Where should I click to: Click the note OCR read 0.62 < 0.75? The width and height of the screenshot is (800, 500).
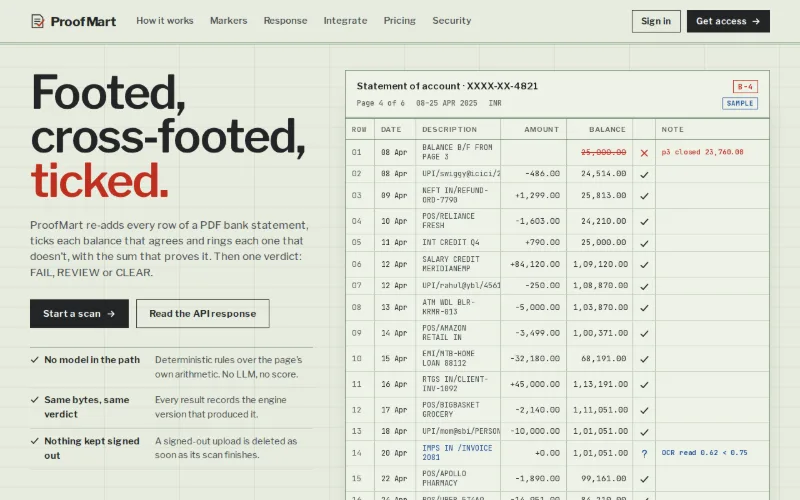tap(704, 453)
